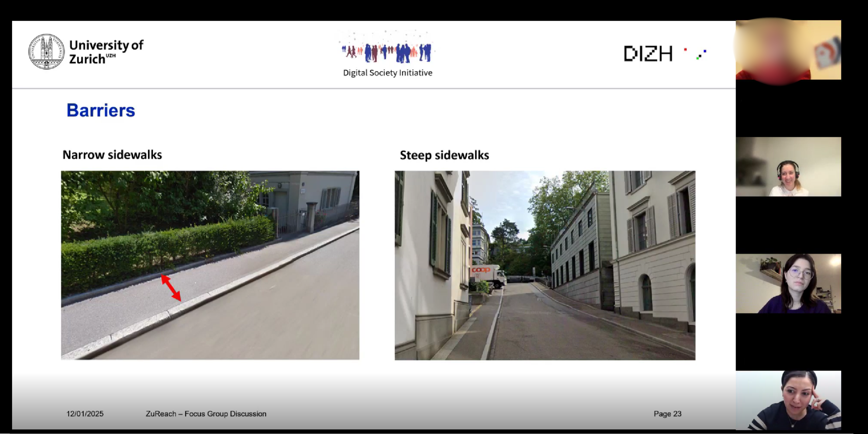Click the red double-headed arrow on sidewalk
Screen dimensions: 868x434
[x=171, y=288]
